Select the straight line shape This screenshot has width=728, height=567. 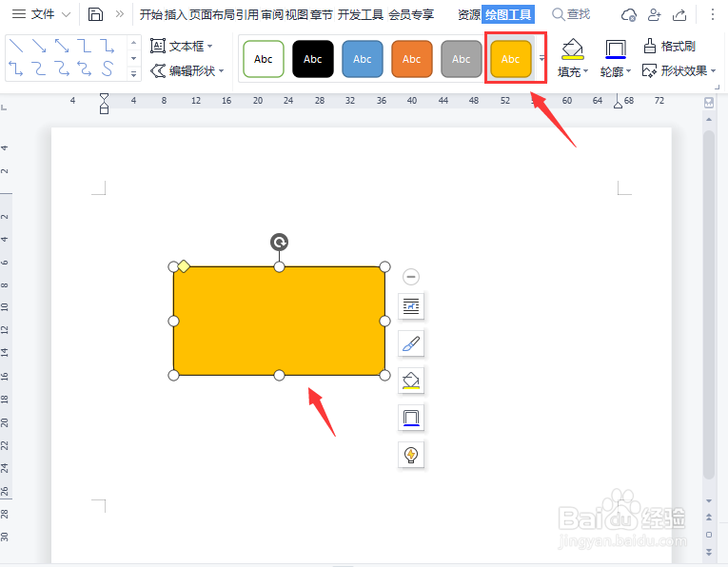[16, 46]
